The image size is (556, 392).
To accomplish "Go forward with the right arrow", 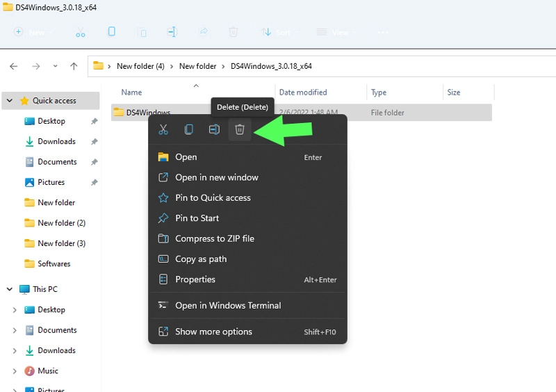I will point(36,66).
